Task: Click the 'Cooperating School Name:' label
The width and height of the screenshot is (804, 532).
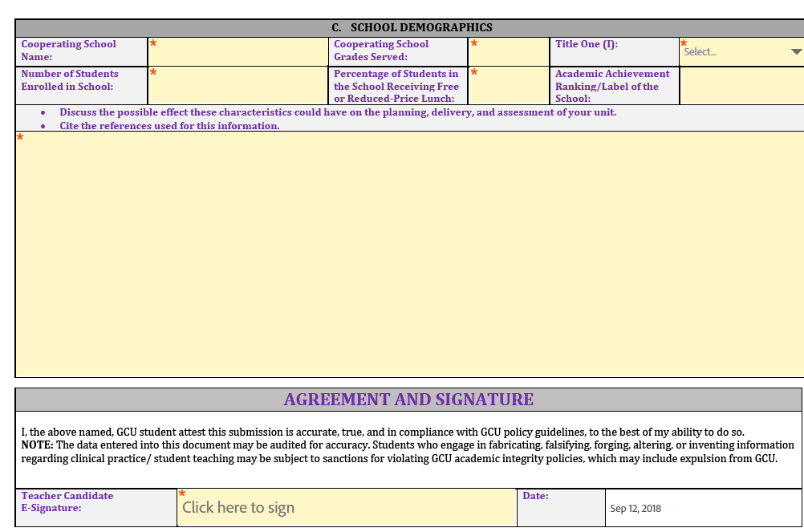Action: 69,51
